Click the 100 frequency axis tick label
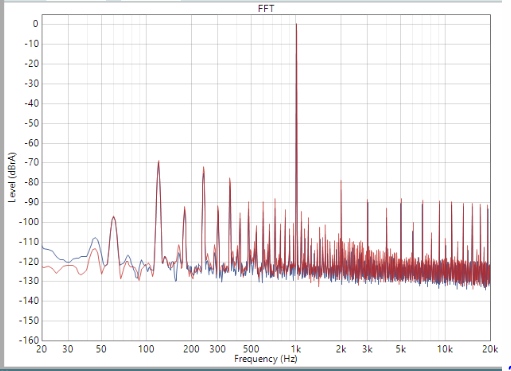Image resolution: width=511 pixels, height=371 pixels. [146, 349]
